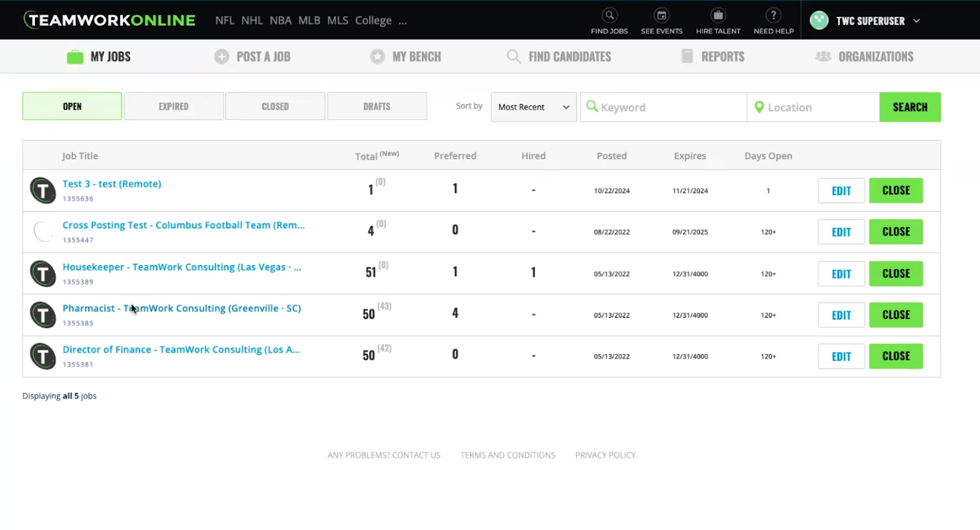Select the Open jobs tab

[72, 106]
